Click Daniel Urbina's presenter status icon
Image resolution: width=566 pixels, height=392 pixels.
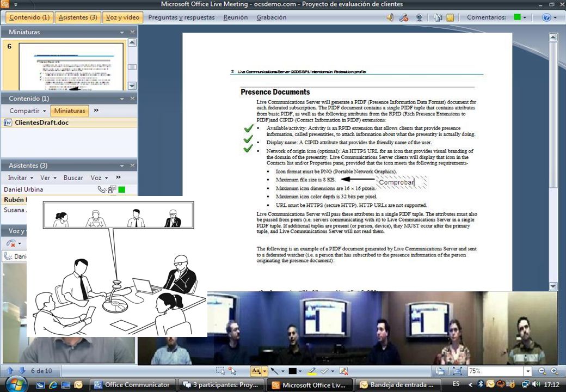click(x=112, y=189)
